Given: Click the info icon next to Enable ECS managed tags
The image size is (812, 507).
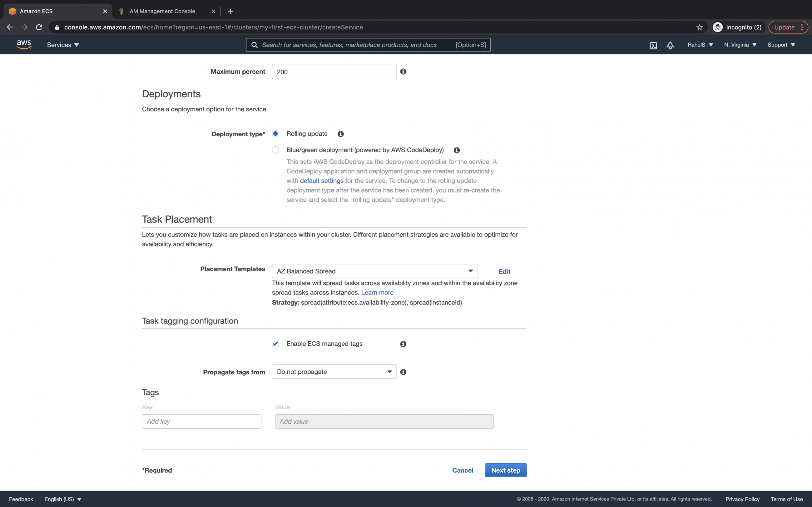Looking at the screenshot, I should [x=403, y=344].
